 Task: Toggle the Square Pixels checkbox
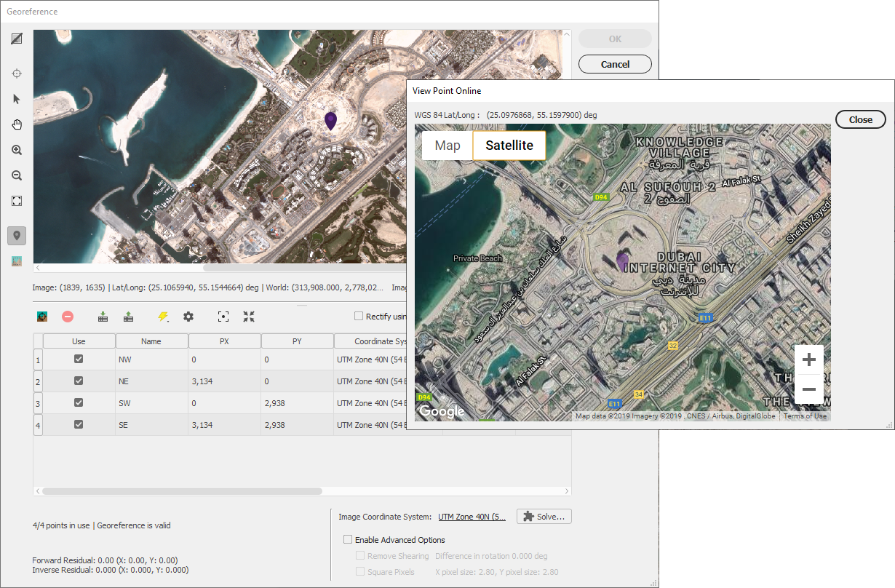coord(360,572)
